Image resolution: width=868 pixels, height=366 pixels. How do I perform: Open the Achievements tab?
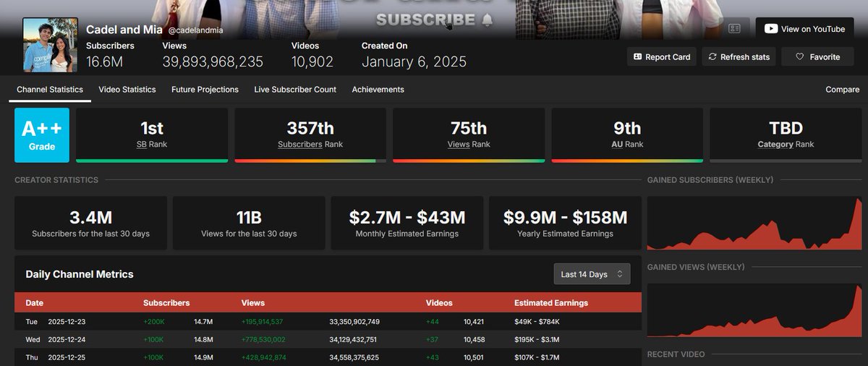pyautogui.click(x=378, y=90)
